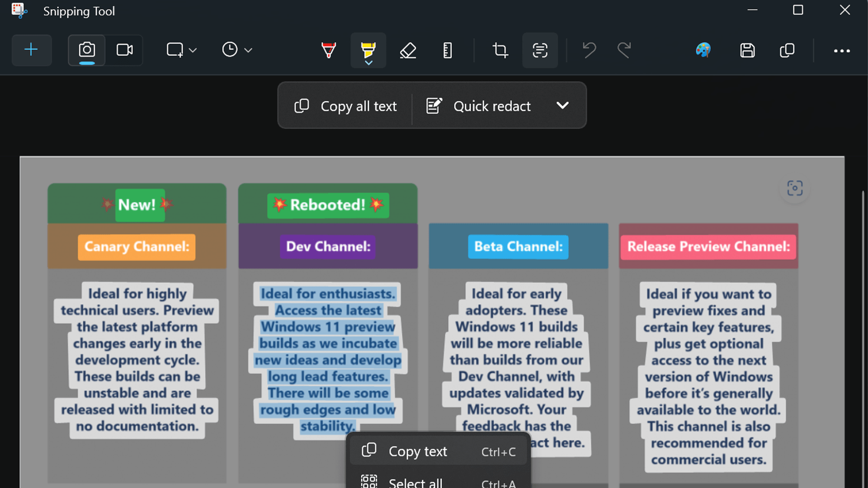Image resolution: width=868 pixels, height=488 pixels.
Task: Open the snipping mode dropdown
Action: click(193, 50)
